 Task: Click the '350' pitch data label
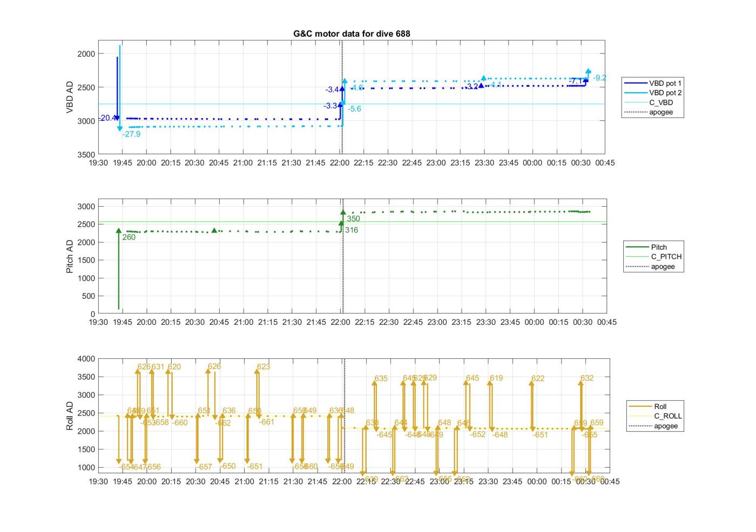(353, 219)
